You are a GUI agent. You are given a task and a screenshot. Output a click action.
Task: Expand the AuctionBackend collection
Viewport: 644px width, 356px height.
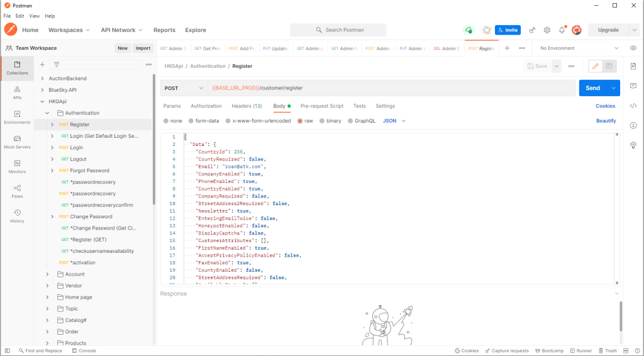pyautogui.click(x=42, y=79)
